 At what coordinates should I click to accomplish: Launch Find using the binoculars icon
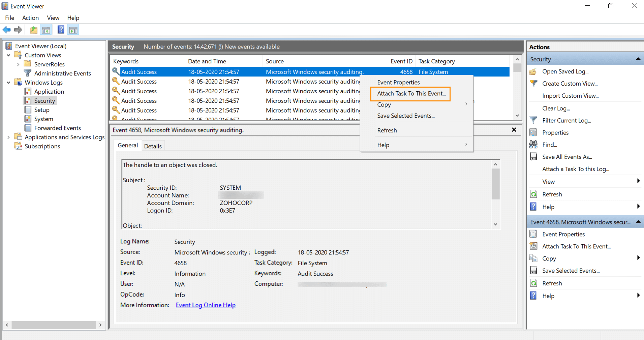coord(533,145)
